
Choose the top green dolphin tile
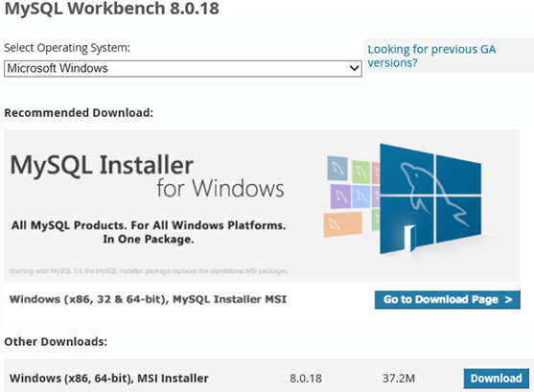tap(361, 172)
